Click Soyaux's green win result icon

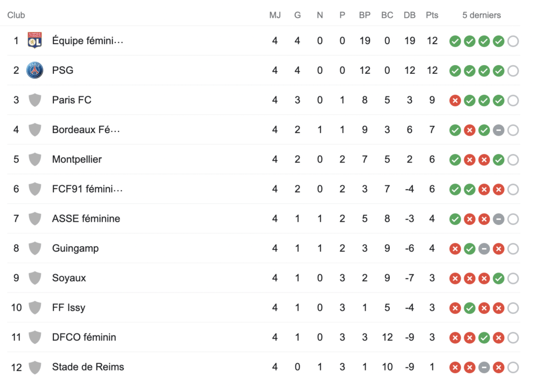point(499,278)
